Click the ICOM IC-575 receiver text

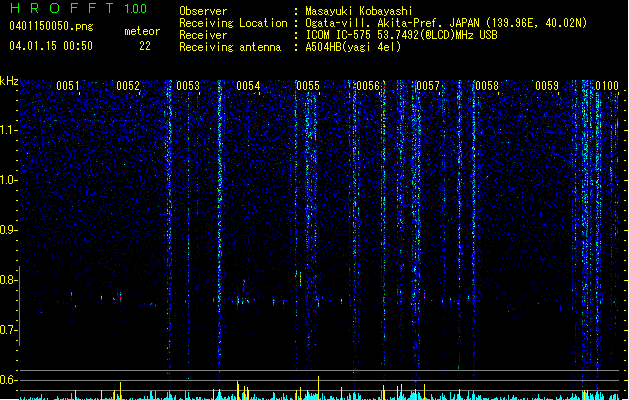tap(402, 35)
